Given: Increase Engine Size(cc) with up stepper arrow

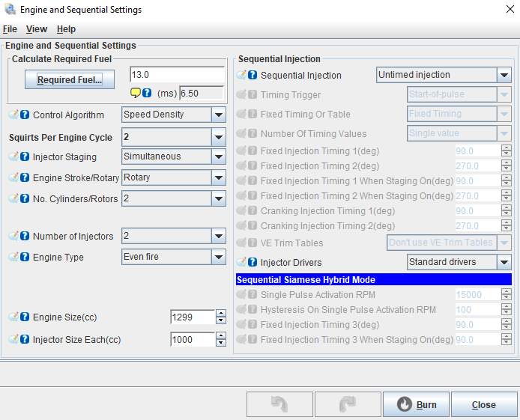Looking at the screenshot, I should click(221, 314).
